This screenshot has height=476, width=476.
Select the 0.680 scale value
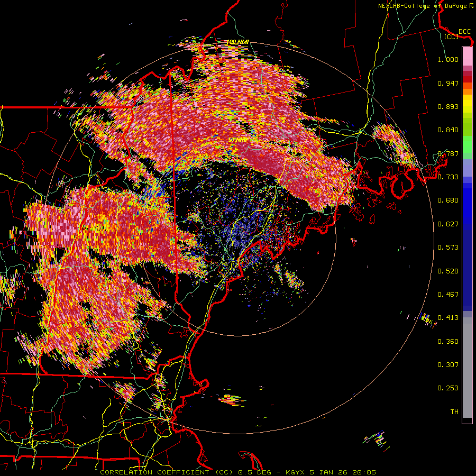point(448,200)
